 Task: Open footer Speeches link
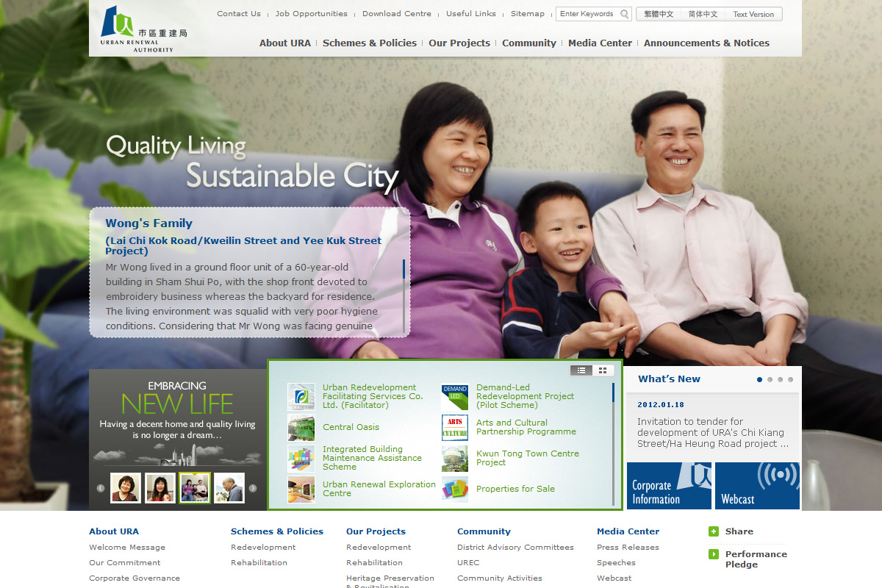(616, 563)
